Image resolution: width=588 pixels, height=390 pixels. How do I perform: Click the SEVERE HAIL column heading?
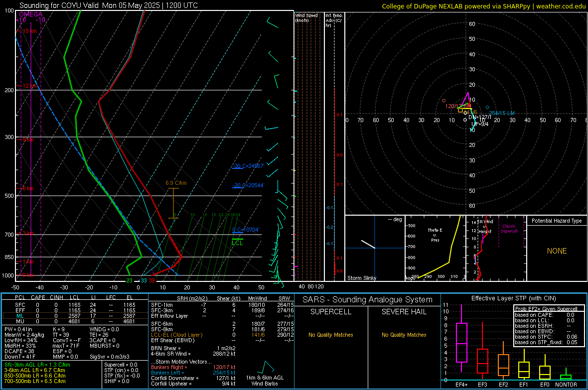(x=404, y=312)
